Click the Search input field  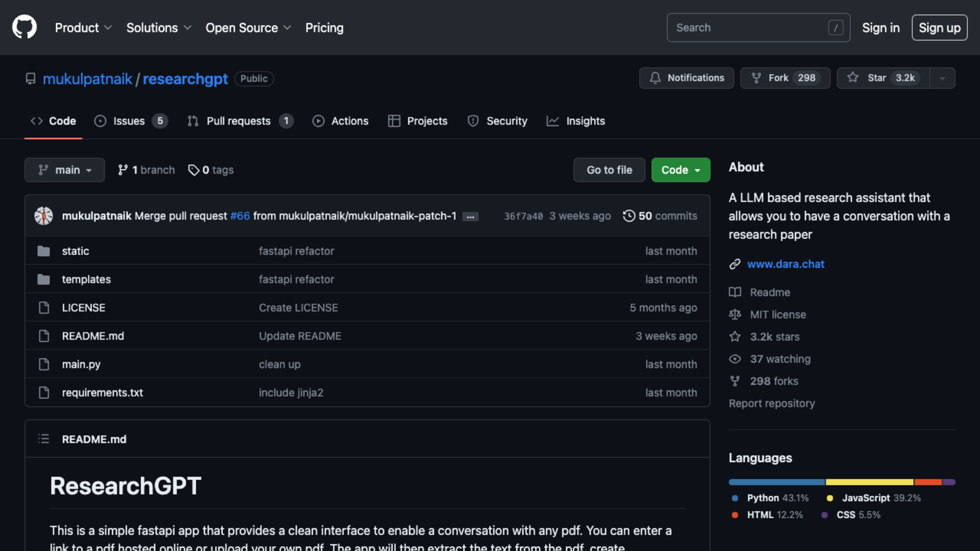coord(758,28)
